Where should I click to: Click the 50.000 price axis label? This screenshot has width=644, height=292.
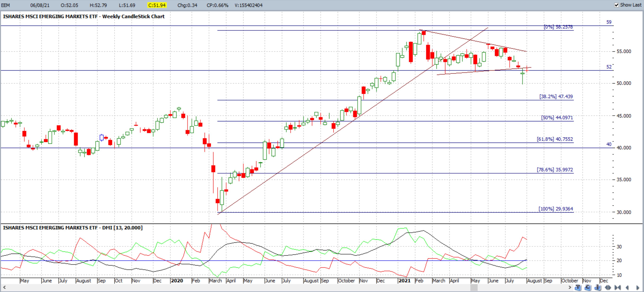(x=624, y=83)
